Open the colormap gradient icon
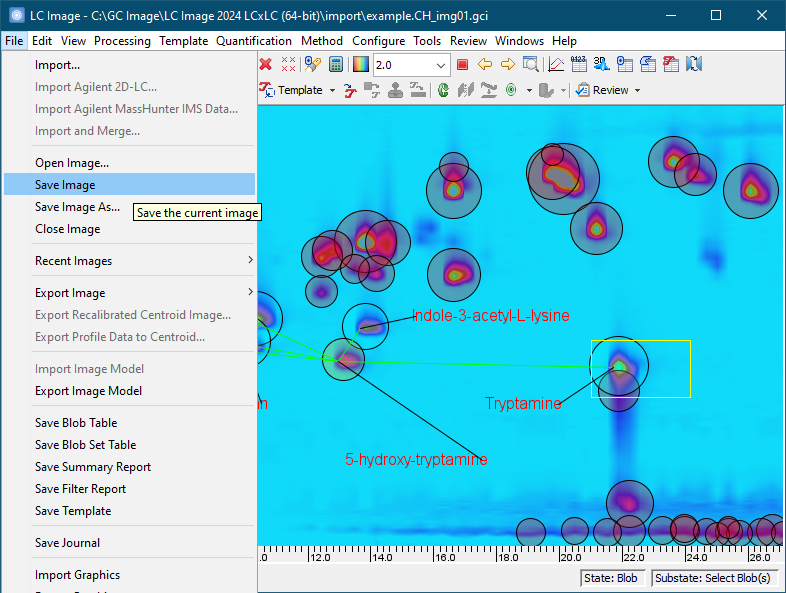Screen dimensions: 786x593 (x=360, y=65)
